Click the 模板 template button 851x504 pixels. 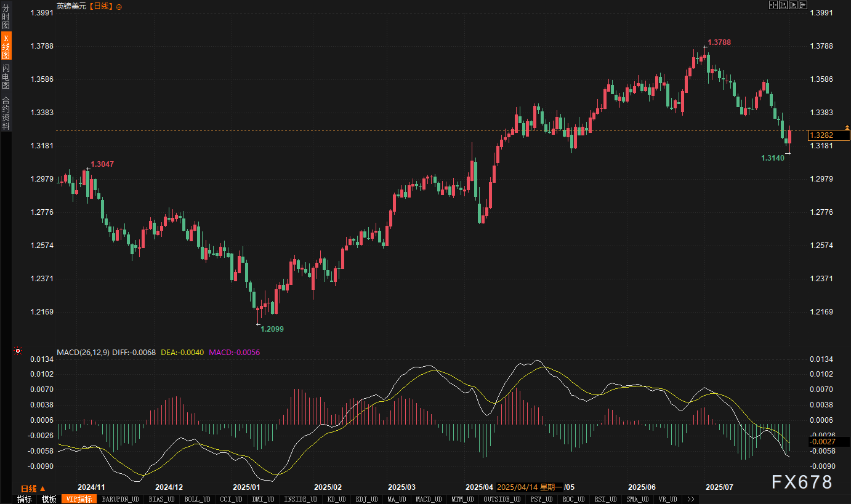click(49, 499)
